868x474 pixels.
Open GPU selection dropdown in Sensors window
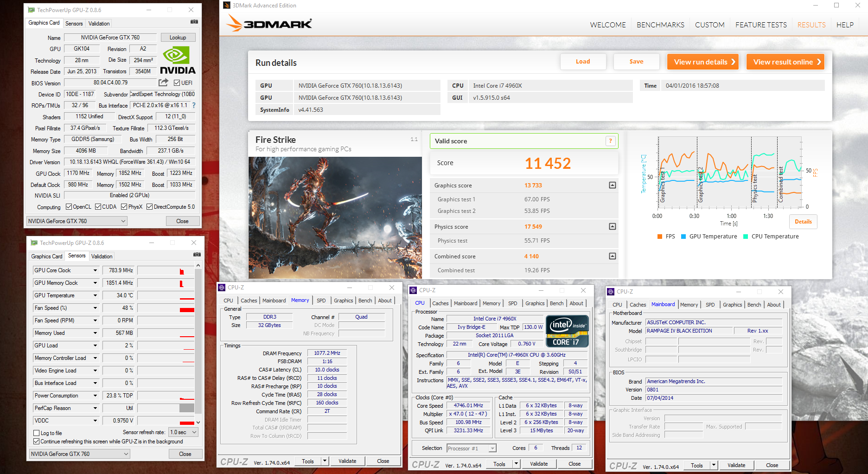tap(80, 454)
